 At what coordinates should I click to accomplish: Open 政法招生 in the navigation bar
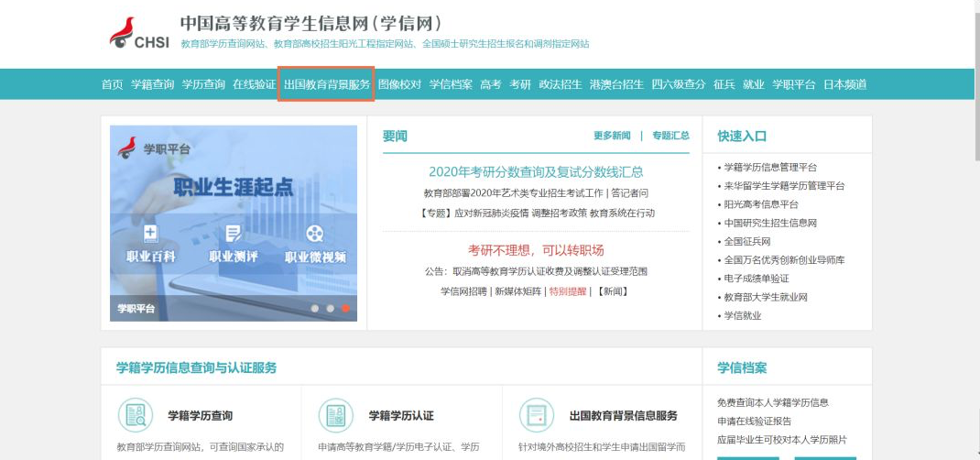tap(561, 84)
